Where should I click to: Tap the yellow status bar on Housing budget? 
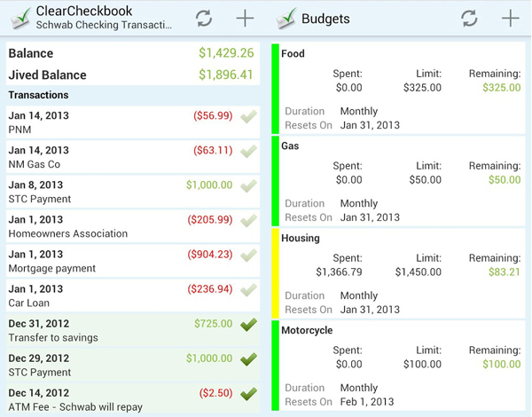(275, 273)
